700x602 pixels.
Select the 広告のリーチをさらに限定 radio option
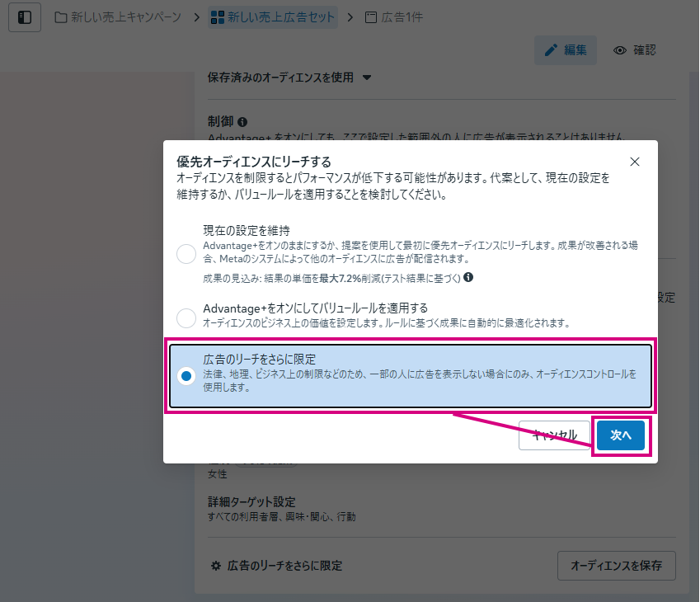(x=186, y=376)
